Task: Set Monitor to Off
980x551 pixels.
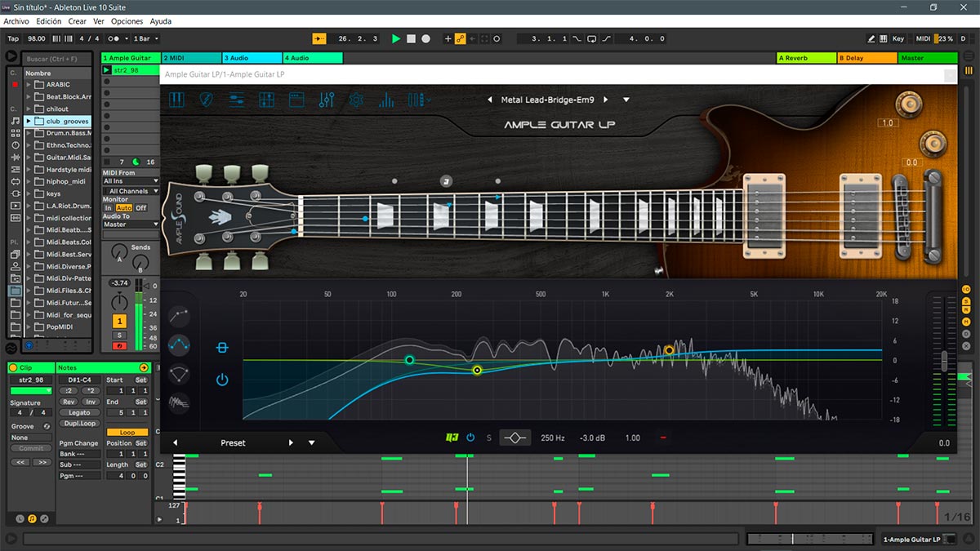Action: pyautogui.click(x=140, y=208)
